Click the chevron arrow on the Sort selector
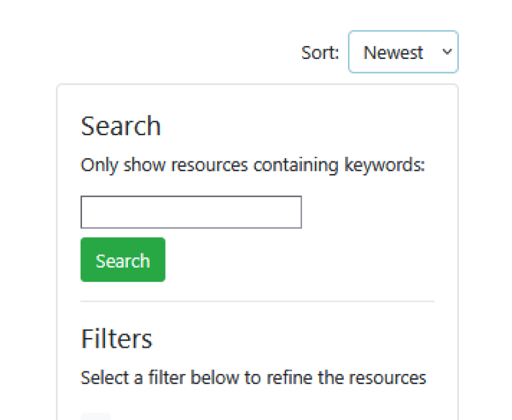This screenshot has width=512, height=420. [x=447, y=52]
